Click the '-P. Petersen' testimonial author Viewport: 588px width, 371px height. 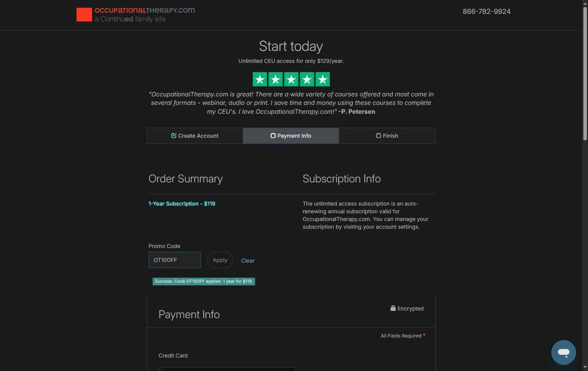[357, 112]
